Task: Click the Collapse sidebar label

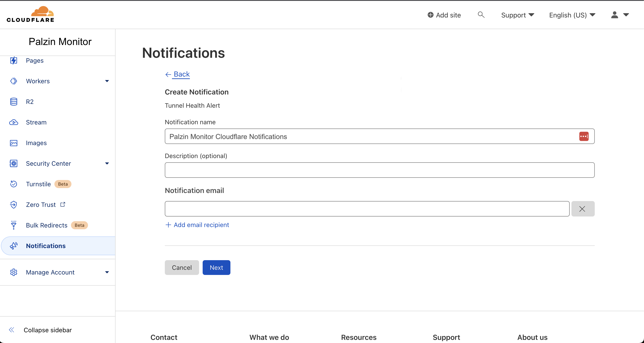Action: (x=48, y=330)
